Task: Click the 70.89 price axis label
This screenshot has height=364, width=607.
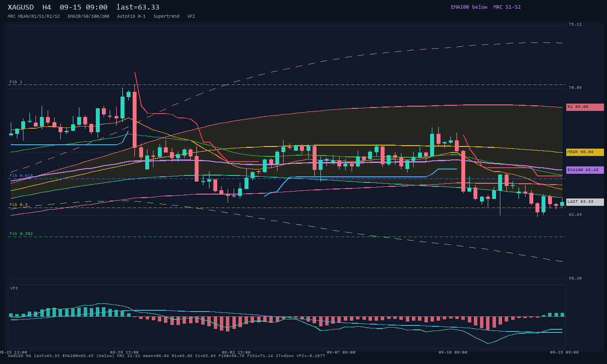Action: [575, 88]
